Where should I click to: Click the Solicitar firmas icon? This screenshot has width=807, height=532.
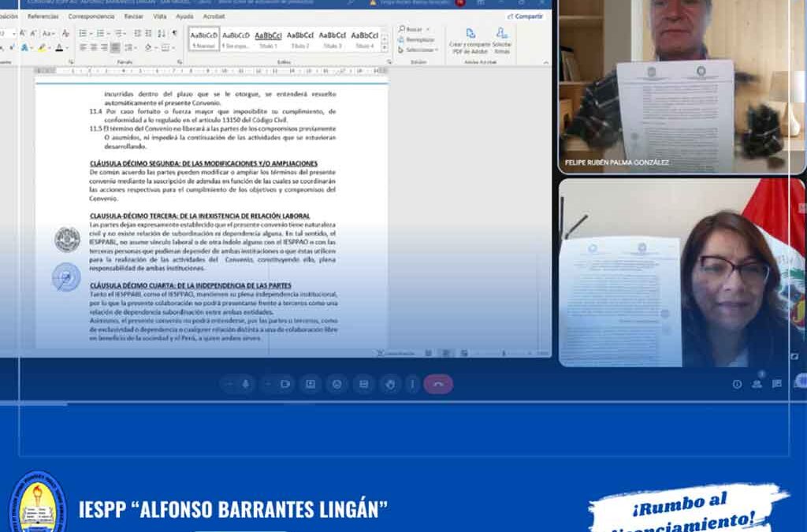[x=502, y=34]
